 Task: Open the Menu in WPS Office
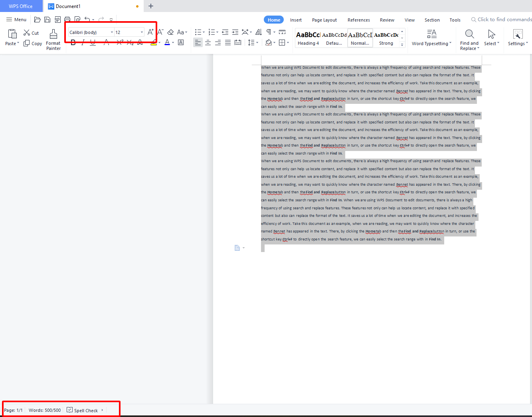[x=16, y=19]
